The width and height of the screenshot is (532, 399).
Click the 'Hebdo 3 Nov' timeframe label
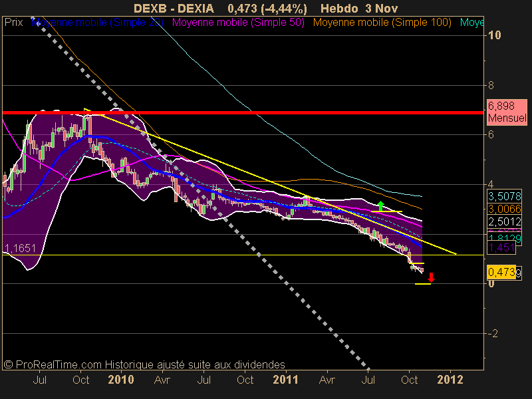click(359, 8)
